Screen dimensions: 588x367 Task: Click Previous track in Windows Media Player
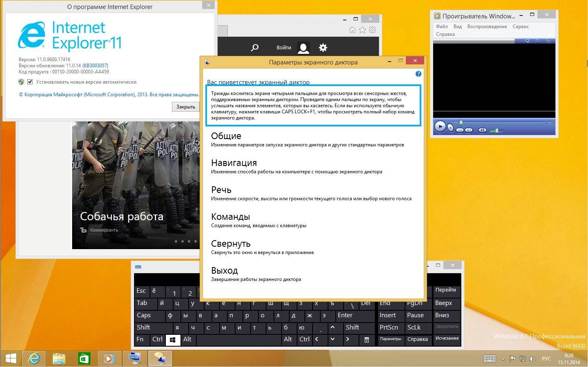click(460, 130)
